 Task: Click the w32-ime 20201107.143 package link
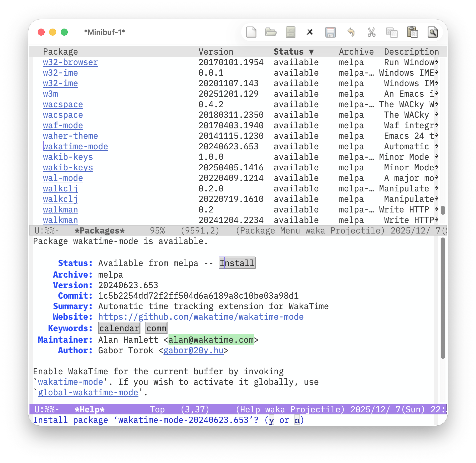point(60,83)
